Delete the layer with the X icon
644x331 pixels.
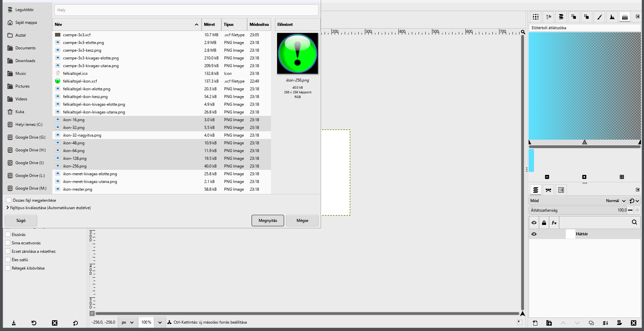click(634, 323)
